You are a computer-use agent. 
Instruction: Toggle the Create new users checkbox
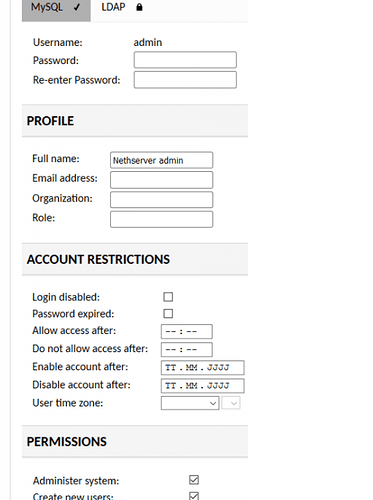(x=194, y=496)
